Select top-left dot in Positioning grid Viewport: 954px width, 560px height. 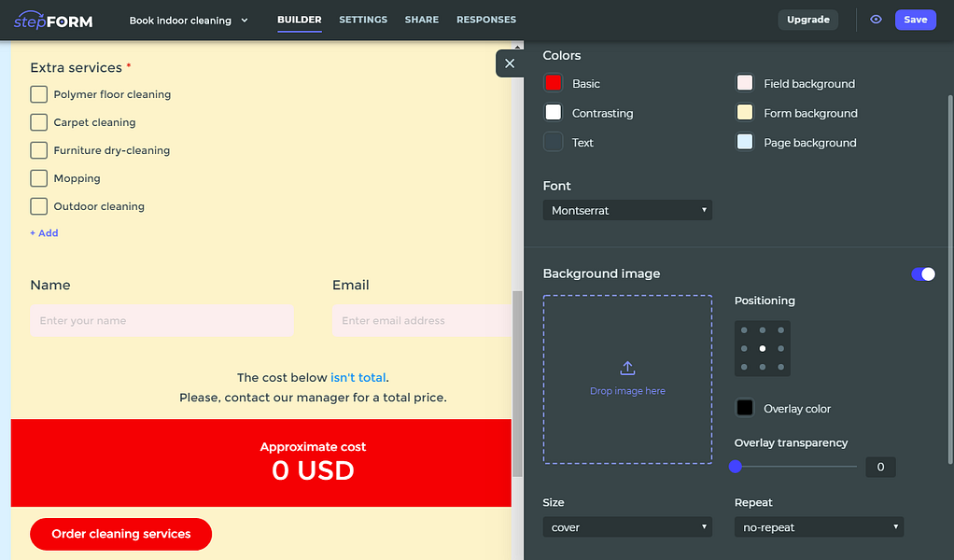[x=744, y=330]
